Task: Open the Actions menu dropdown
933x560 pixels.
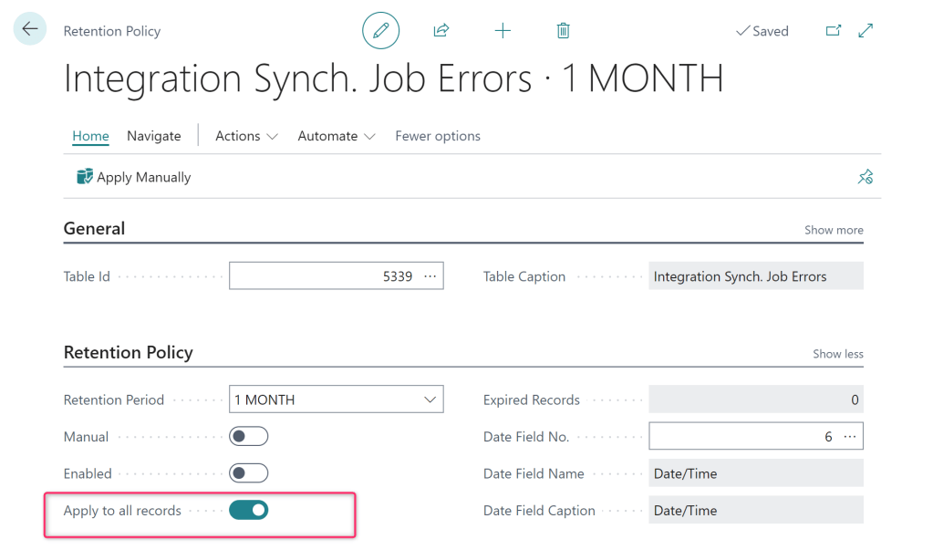Action: pos(246,136)
